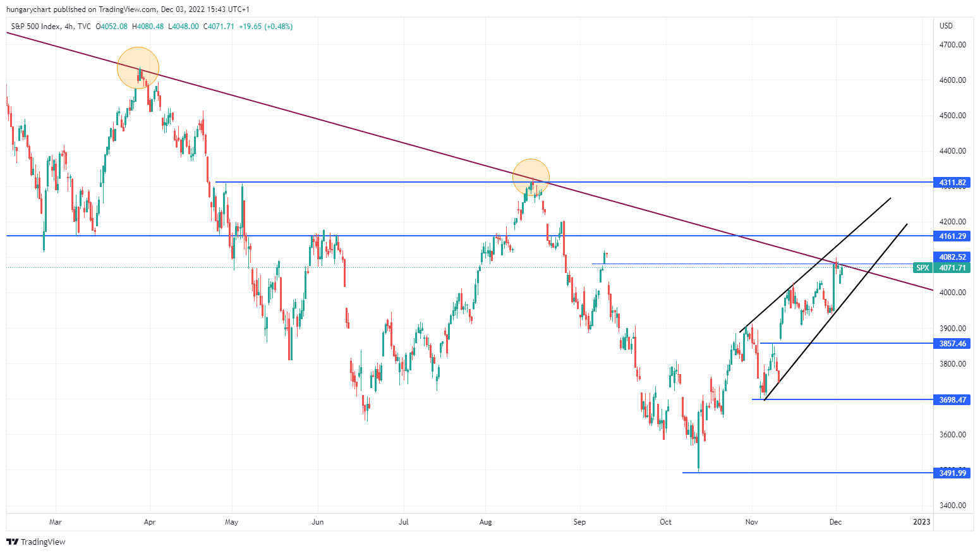Click the 2023 label on time axis
This screenshot has height=553, width=980.
coord(922,522)
